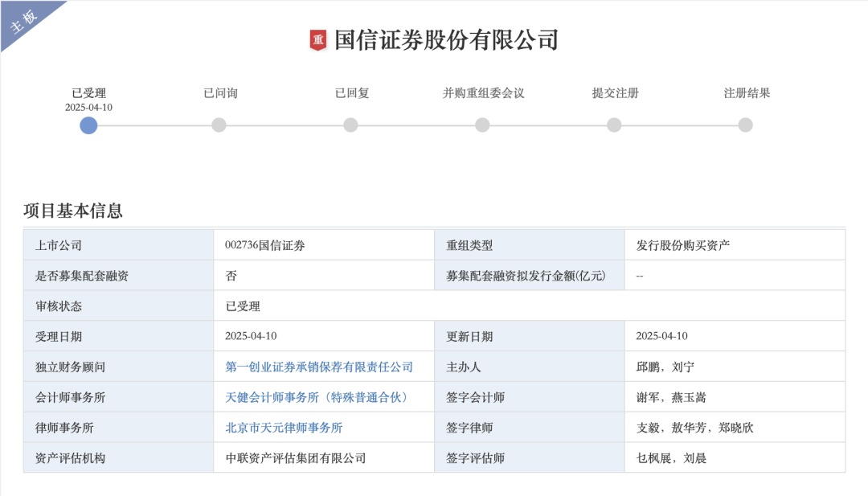Click the 律师事务所 header cell
868x496 pixels.
(x=118, y=428)
